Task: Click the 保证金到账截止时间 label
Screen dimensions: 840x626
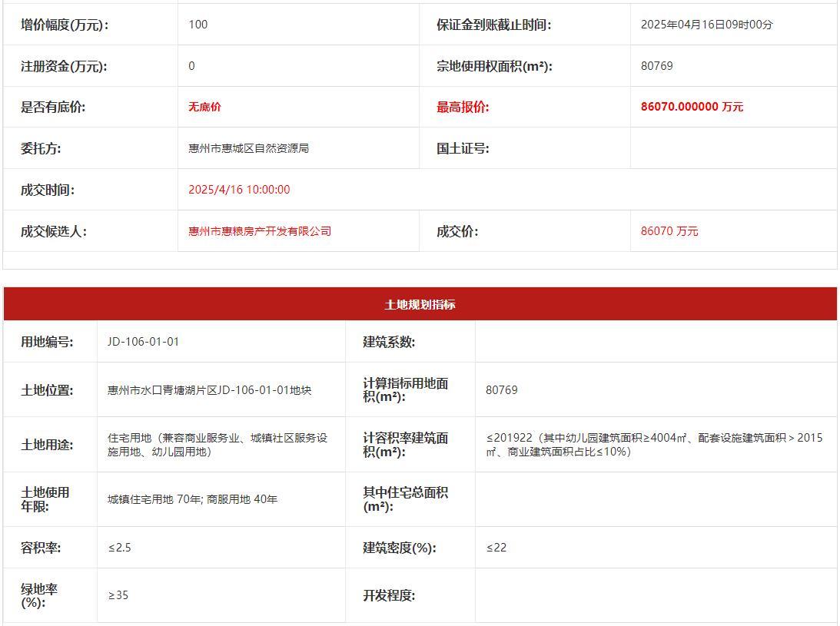Action: 494,25
